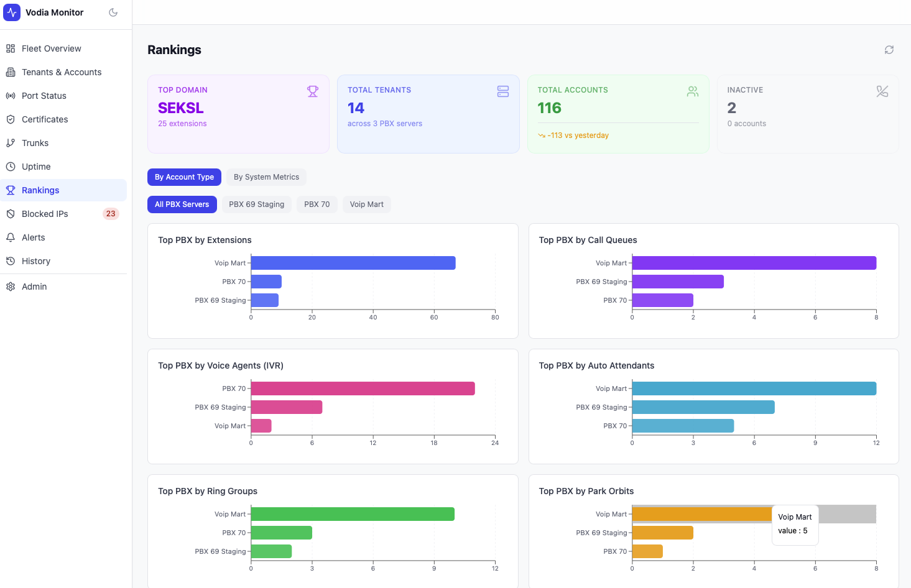Navigate to the Port Status page
Screen dimensions: 911x588
44,96
